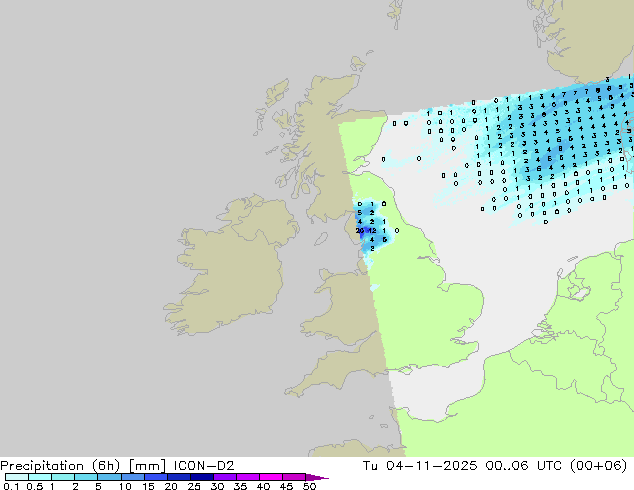This screenshot has height=490, width=634.
Task: Click the legend label '50'
Action: pyautogui.click(x=310, y=486)
